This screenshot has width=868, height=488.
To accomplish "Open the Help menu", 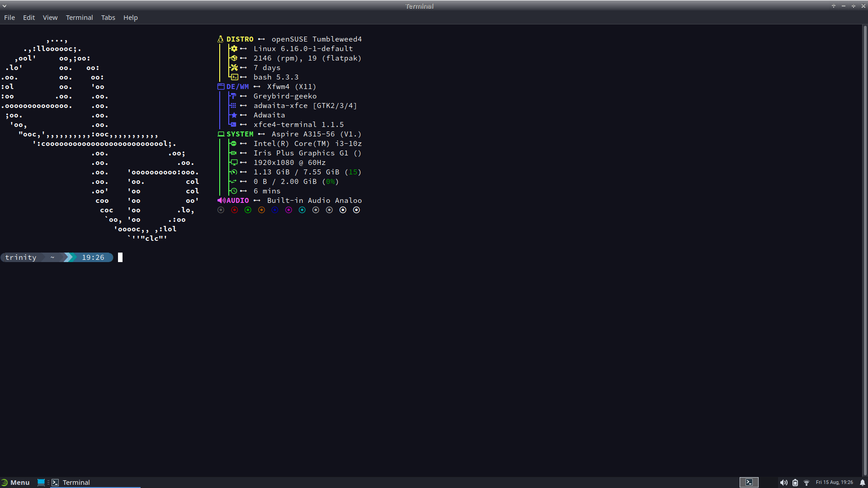I will [130, 18].
